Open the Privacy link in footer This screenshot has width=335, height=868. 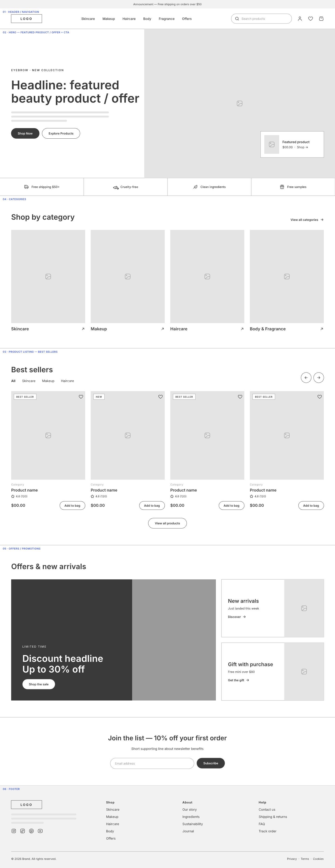click(292, 859)
